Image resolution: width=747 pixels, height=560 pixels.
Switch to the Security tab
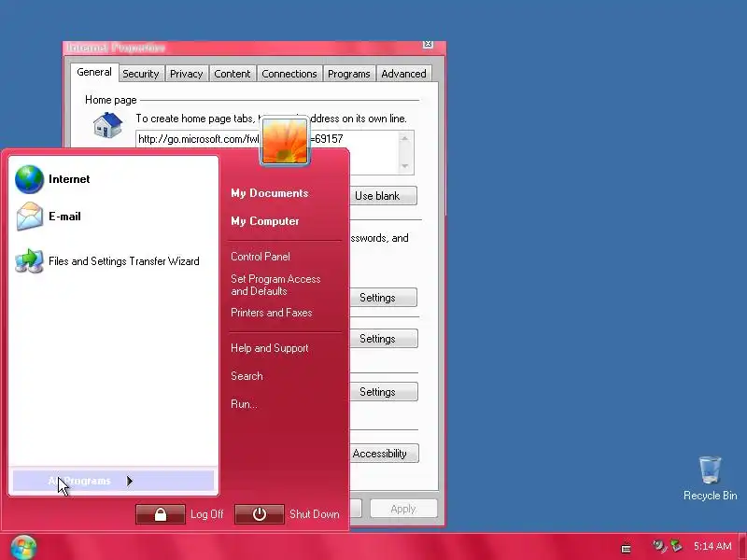click(141, 74)
